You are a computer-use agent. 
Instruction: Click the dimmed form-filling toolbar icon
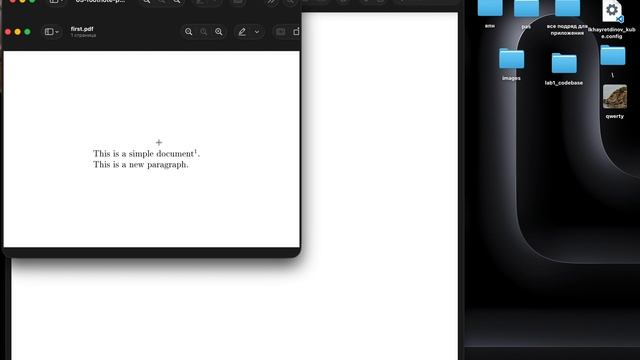click(280, 32)
